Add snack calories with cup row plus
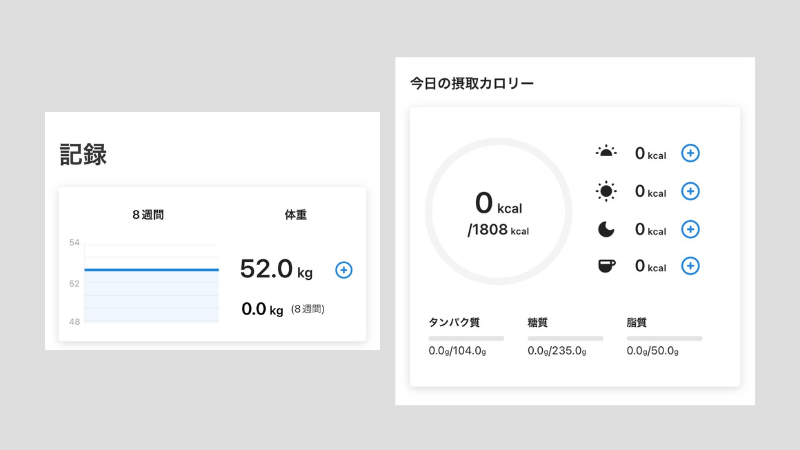800x450 pixels. tap(690, 266)
